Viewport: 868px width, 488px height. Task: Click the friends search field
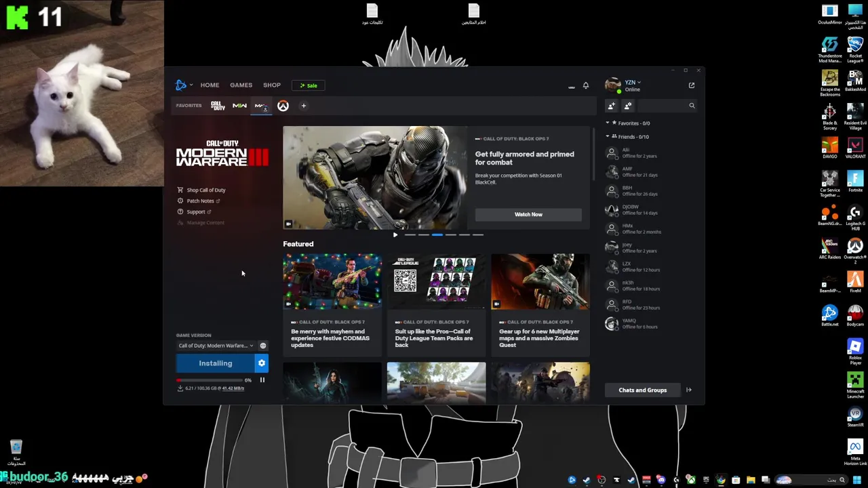(668, 106)
